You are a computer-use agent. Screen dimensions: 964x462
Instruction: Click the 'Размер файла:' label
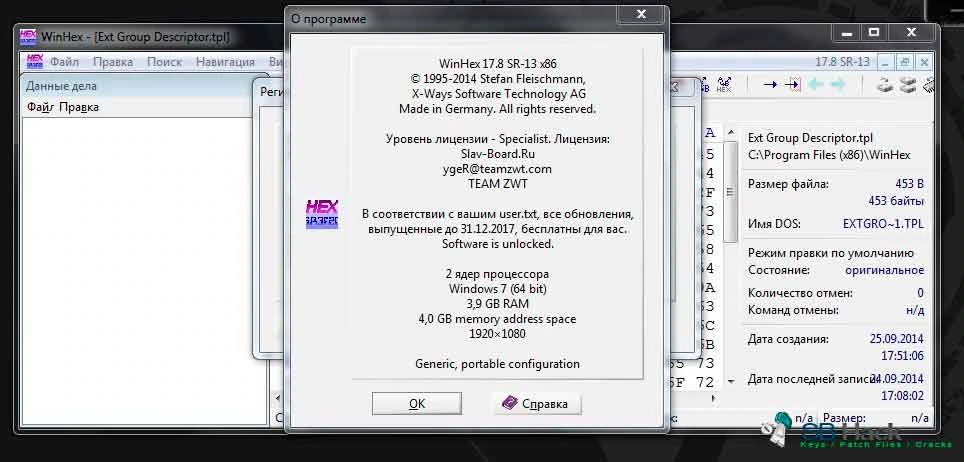tap(788, 184)
